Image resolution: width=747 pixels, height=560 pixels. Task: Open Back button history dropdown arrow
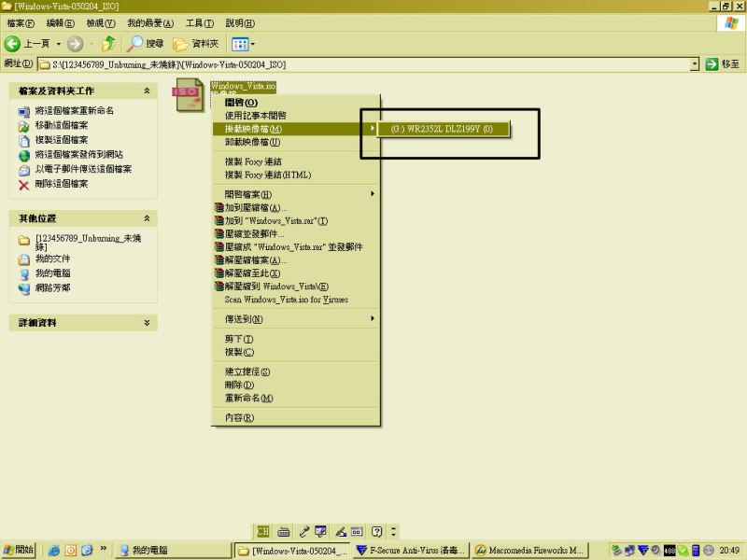[59, 44]
